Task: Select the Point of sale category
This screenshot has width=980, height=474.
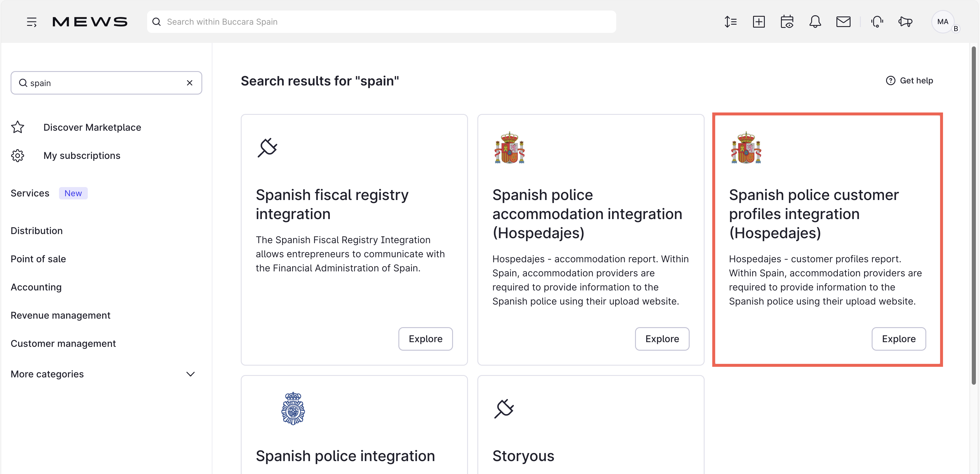Action: point(38,259)
